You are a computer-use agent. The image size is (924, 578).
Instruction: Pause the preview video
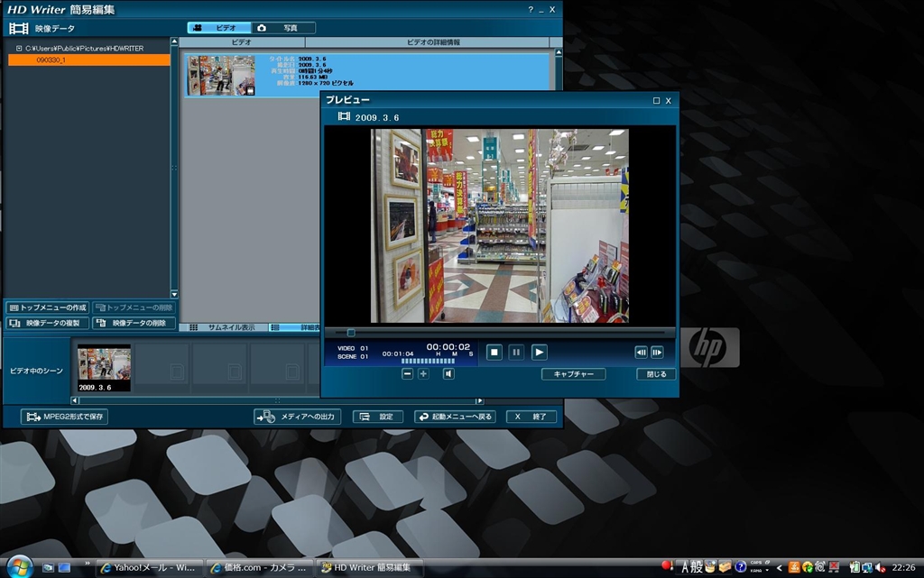point(516,353)
